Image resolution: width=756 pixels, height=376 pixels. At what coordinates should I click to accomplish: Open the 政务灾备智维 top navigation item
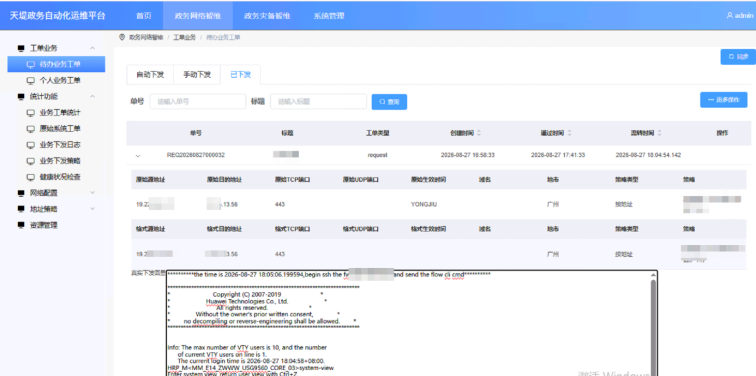coord(267,15)
